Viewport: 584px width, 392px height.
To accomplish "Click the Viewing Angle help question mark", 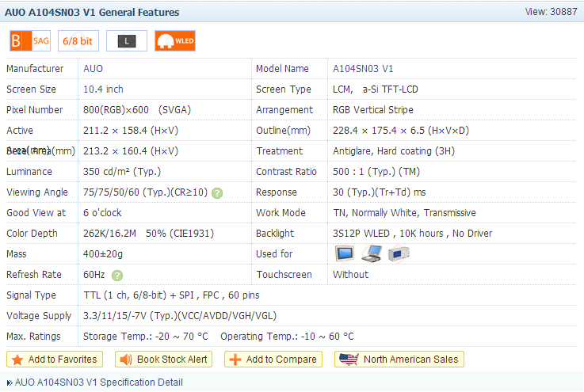I will click(x=217, y=193).
